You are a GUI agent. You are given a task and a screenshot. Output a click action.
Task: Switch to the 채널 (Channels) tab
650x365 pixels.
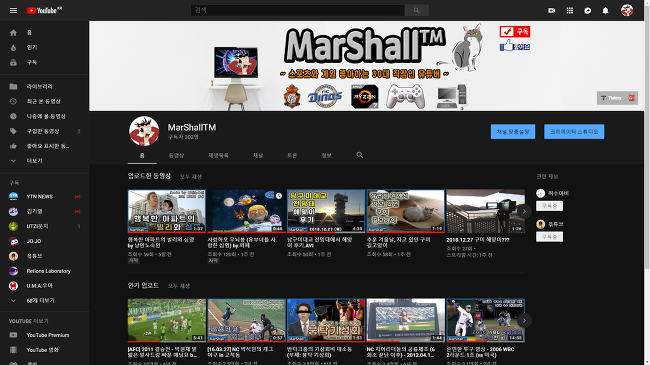(258, 155)
